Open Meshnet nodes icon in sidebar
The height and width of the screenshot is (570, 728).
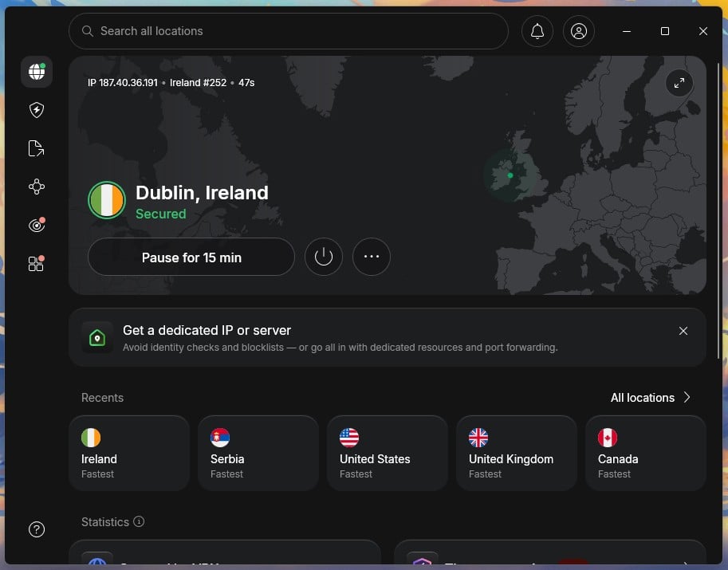click(x=36, y=187)
